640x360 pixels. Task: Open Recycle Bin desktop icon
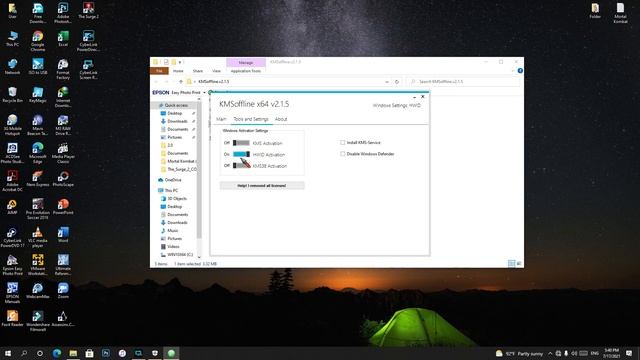click(x=12, y=95)
